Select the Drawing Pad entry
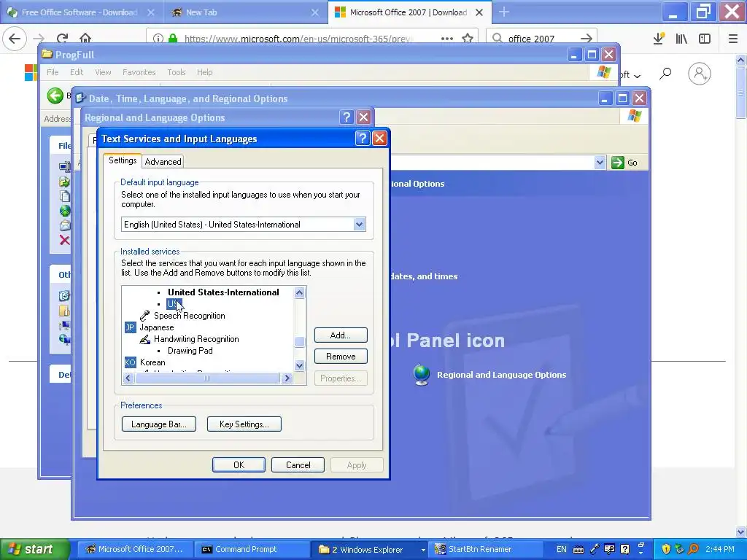The image size is (747, 560). 190,351
